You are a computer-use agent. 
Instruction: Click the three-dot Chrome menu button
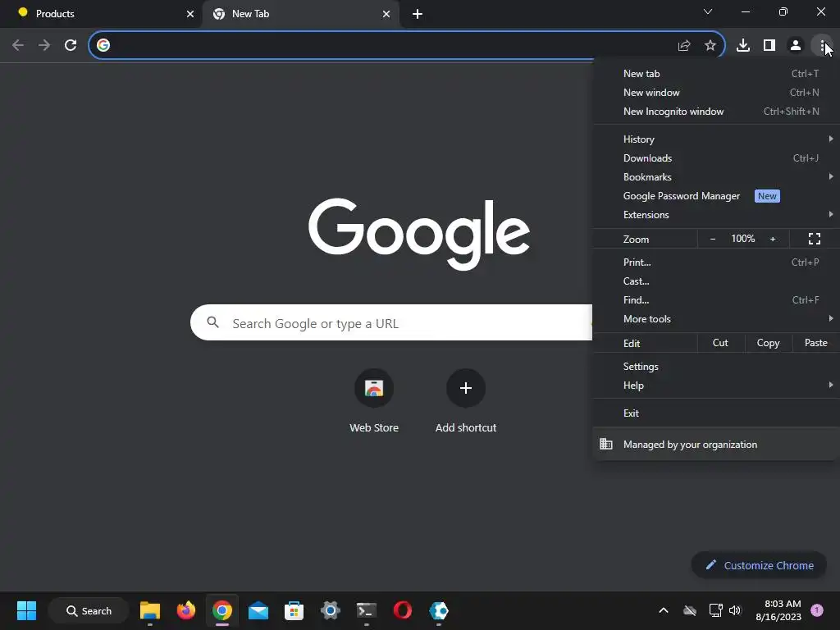click(822, 46)
